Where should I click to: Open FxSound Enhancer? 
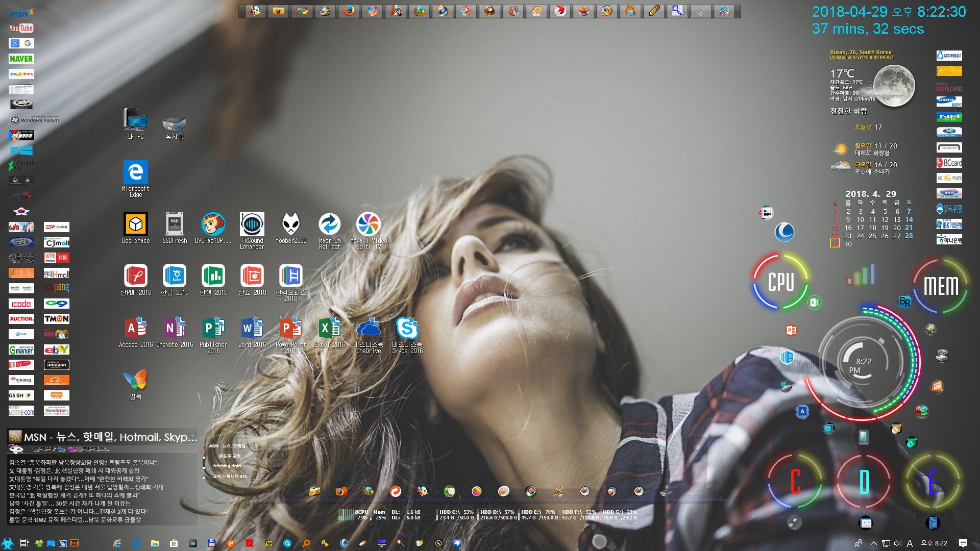click(x=252, y=231)
